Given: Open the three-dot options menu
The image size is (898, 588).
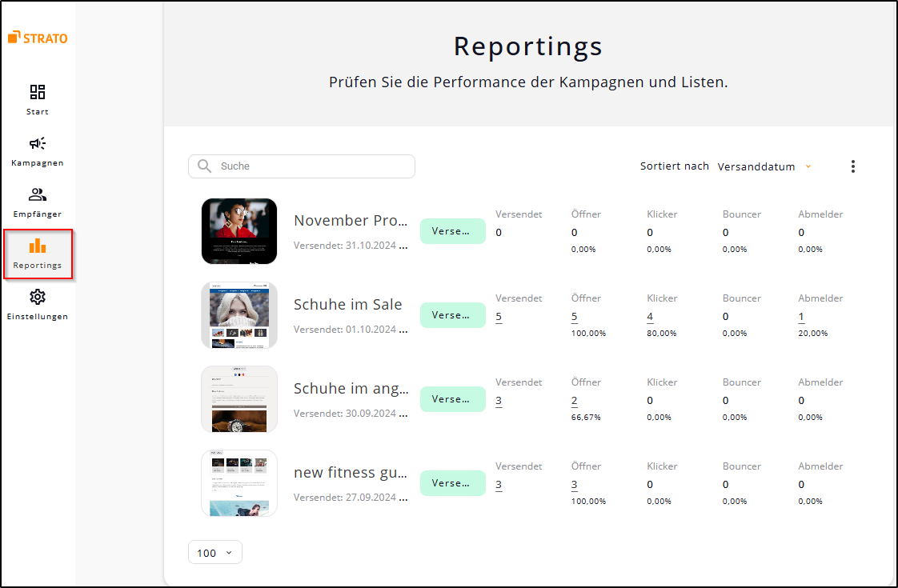Looking at the screenshot, I should click(853, 166).
